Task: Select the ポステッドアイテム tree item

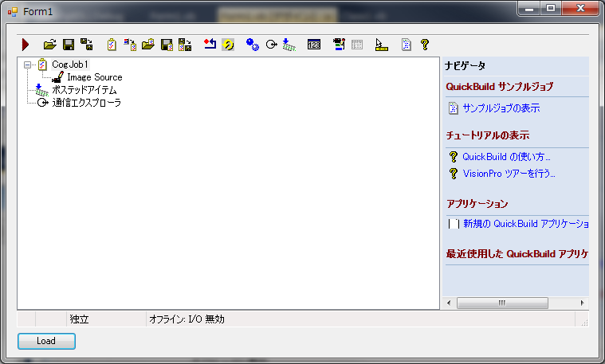Action: coord(84,90)
